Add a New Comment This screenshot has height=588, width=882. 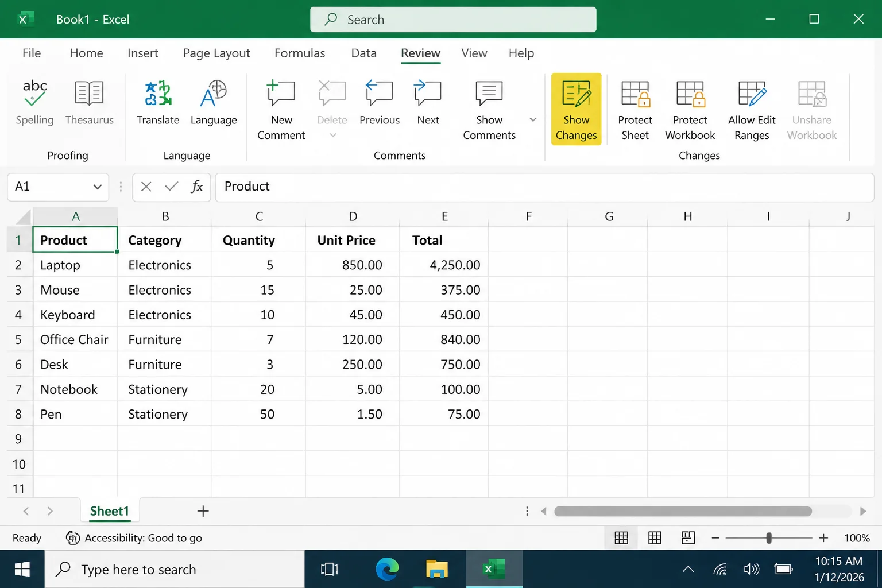[x=281, y=110]
